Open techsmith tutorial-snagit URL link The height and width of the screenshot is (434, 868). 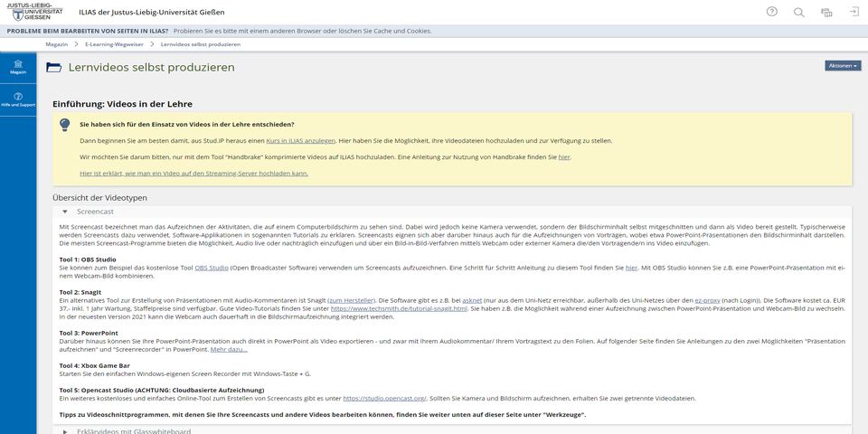(399, 309)
